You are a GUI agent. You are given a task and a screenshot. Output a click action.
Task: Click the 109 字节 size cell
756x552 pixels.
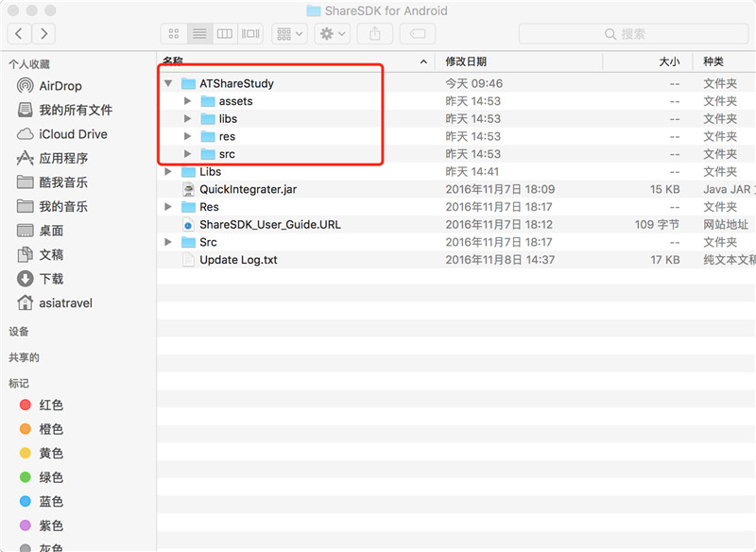(x=657, y=225)
